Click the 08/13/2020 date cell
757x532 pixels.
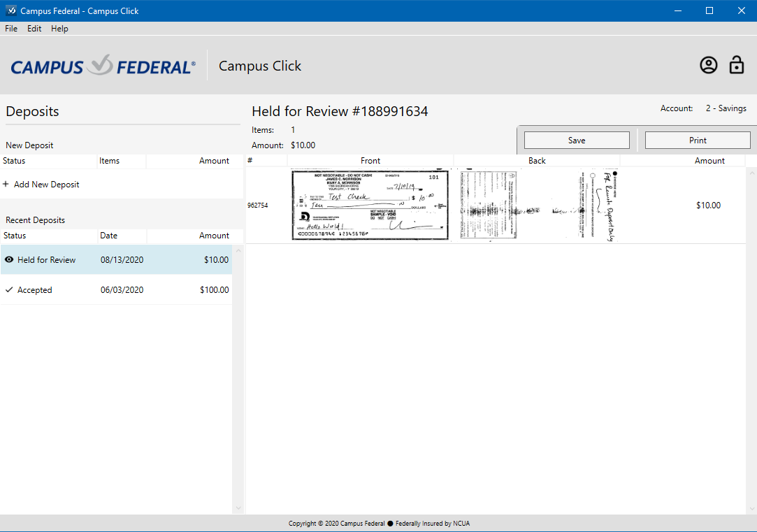point(122,260)
